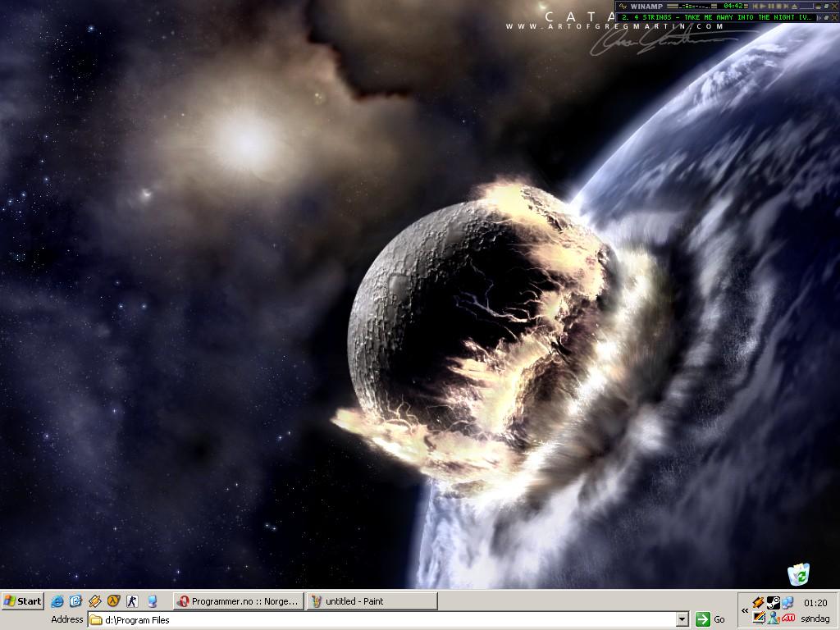840x630 pixels.
Task: Click the taskbar clock showing 01:20
Action: coord(815,603)
